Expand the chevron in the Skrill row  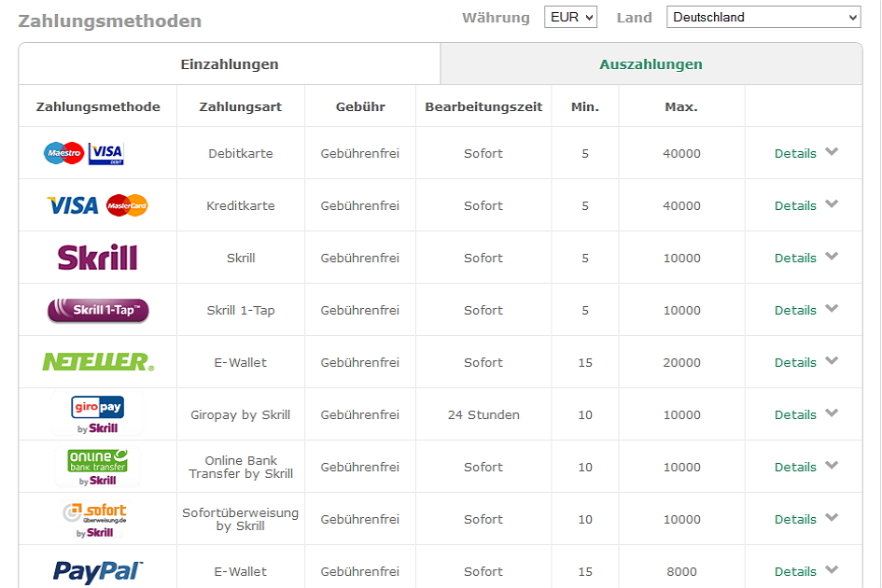[x=832, y=256]
